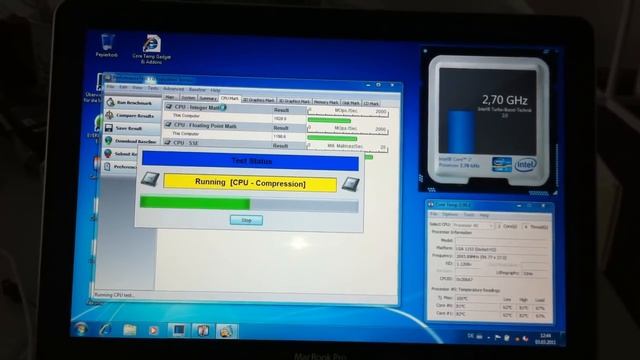Click the help bubble beside Integer Math
This screenshot has height=360, width=640.
(223, 108)
